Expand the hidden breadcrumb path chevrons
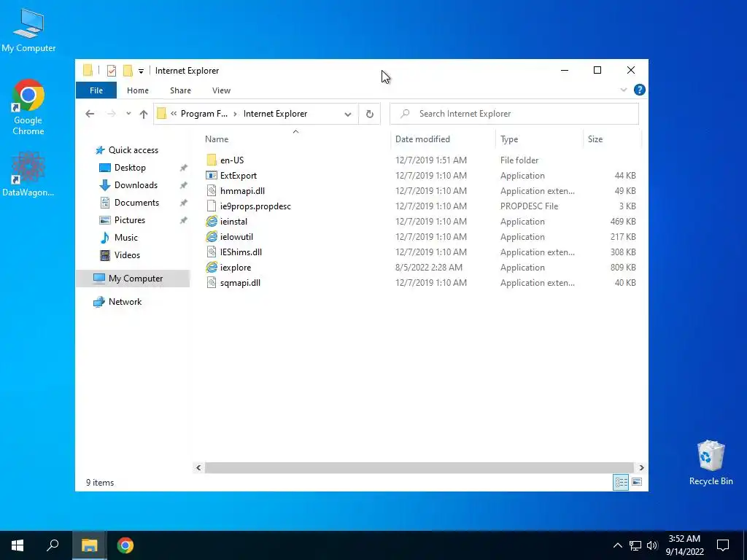Viewport: 747px width, 560px height. pos(174,113)
